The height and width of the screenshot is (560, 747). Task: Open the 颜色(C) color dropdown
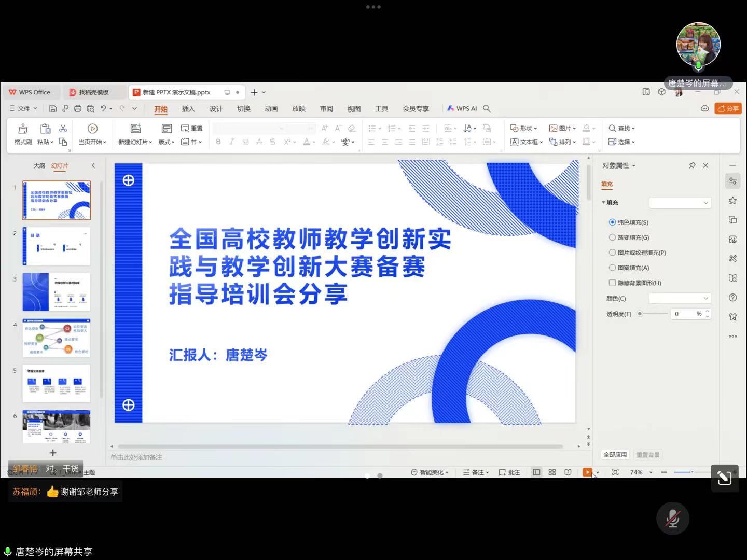click(x=680, y=298)
